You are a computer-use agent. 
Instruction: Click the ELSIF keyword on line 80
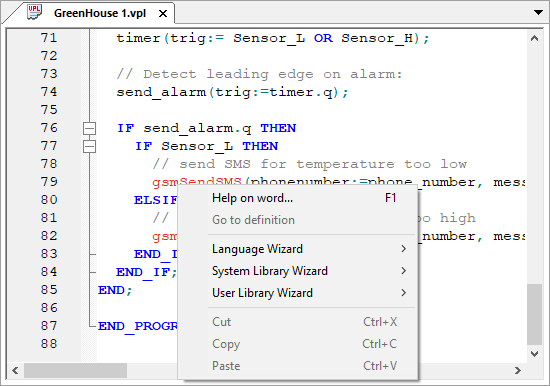(156, 200)
